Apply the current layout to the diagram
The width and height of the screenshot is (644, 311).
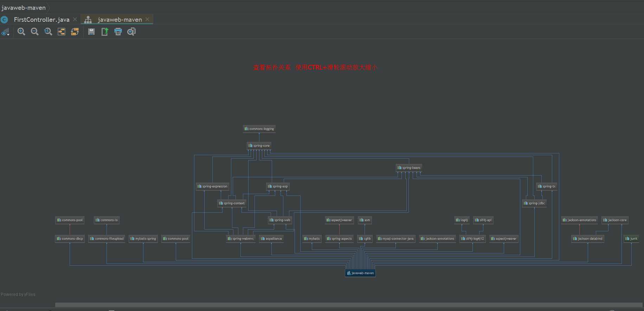coord(75,32)
